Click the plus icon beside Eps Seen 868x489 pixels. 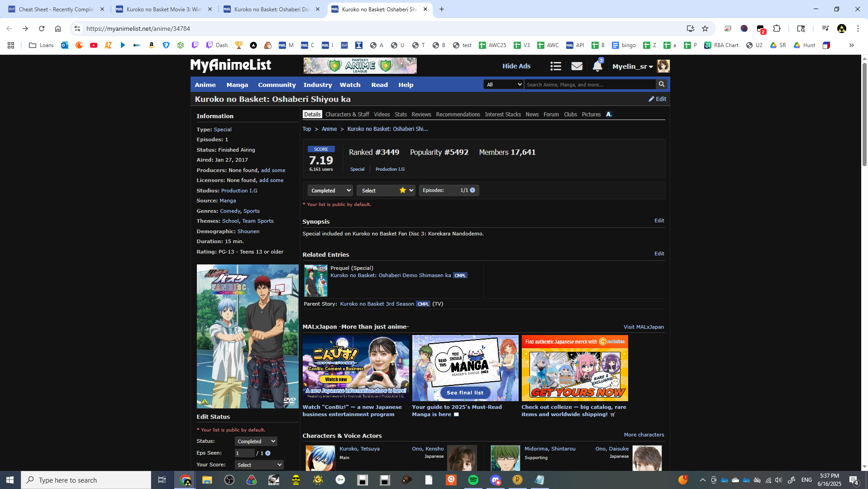click(x=268, y=453)
